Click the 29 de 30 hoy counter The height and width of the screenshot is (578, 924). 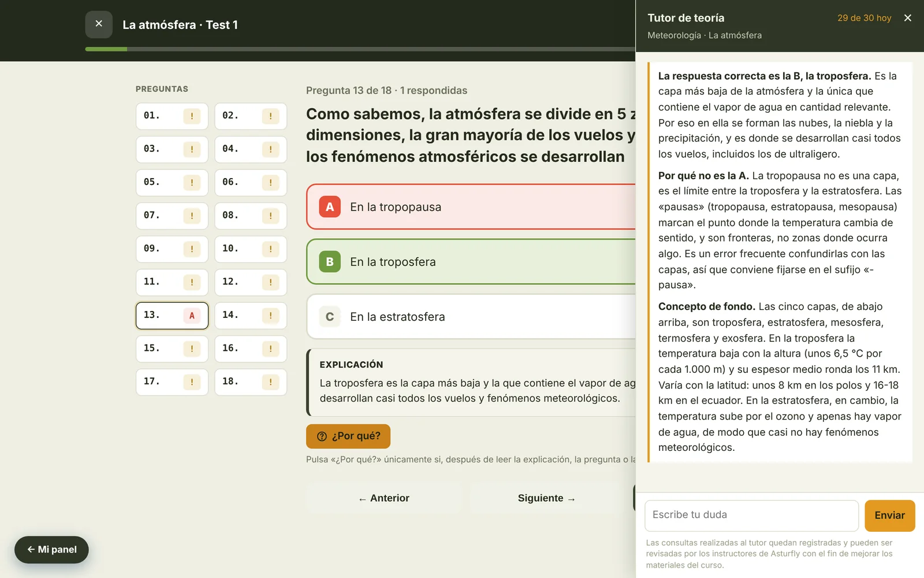point(864,18)
